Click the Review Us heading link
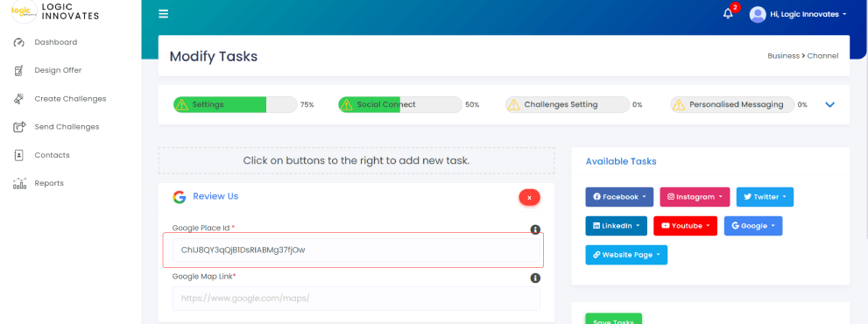The width and height of the screenshot is (868, 324). [215, 196]
